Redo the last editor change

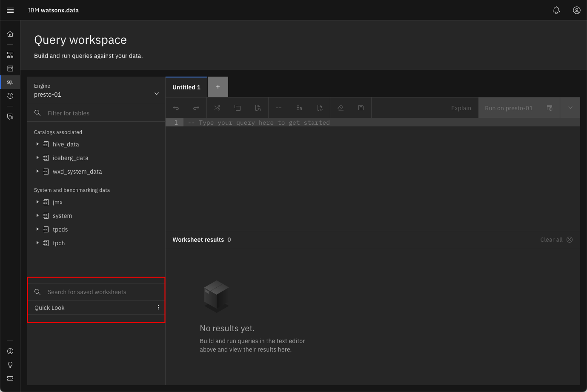point(196,108)
